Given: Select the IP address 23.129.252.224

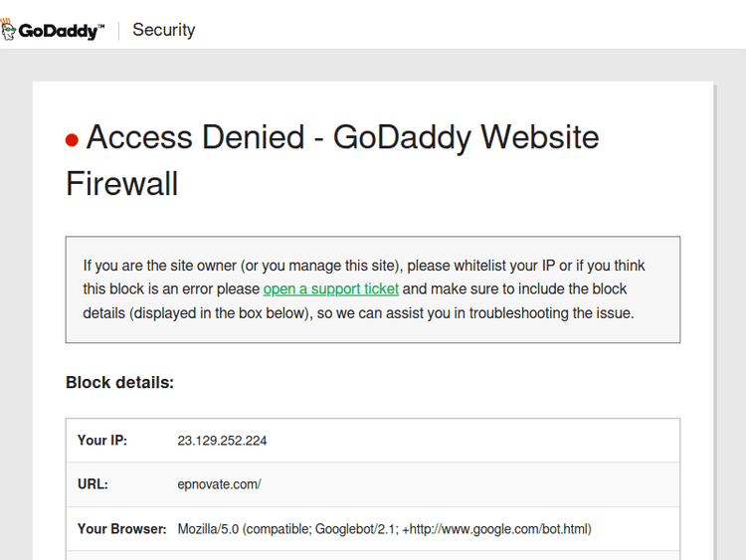Looking at the screenshot, I should (222, 441).
